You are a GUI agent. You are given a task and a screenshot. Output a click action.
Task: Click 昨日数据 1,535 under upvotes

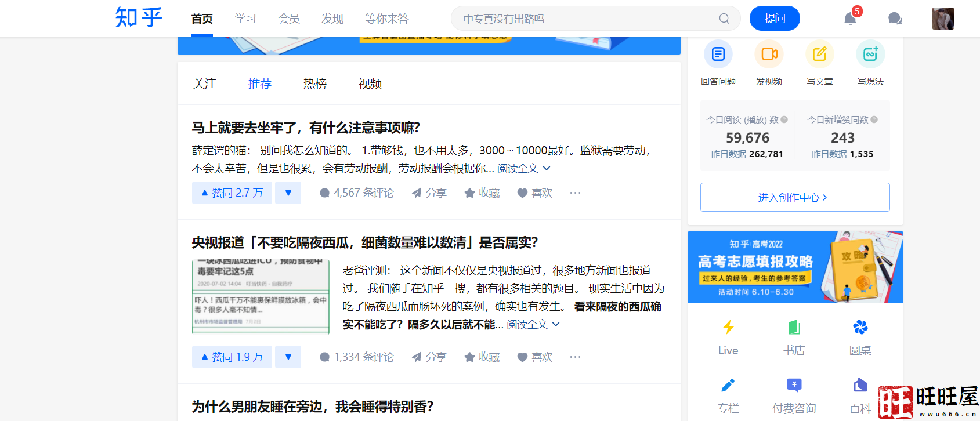pyautogui.click(x=842, y=154)
